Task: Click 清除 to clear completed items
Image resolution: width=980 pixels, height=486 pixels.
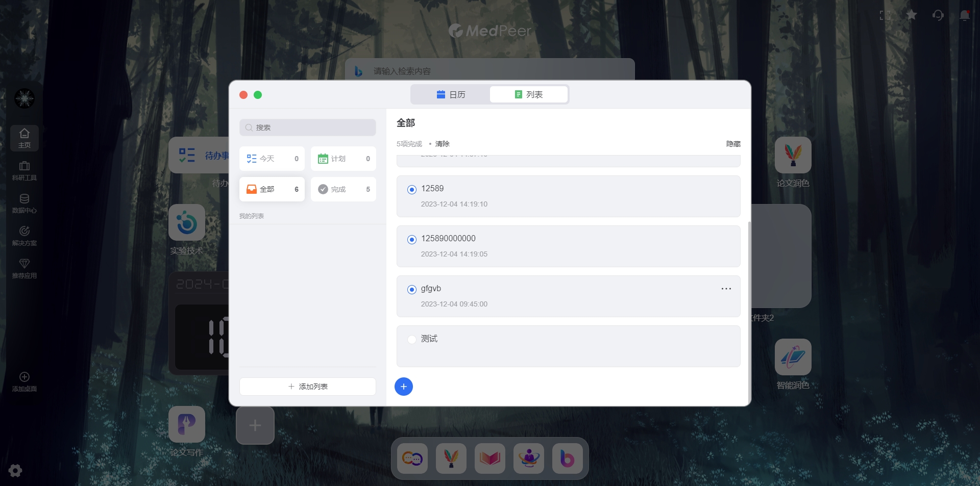Action: pyautogui.click(x=442, y=144)
